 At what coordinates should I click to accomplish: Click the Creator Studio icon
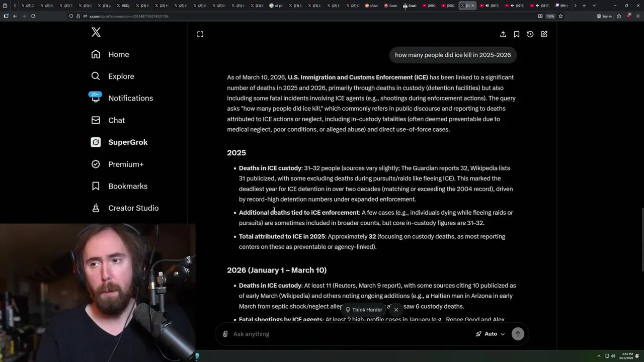tap(96, 208)
